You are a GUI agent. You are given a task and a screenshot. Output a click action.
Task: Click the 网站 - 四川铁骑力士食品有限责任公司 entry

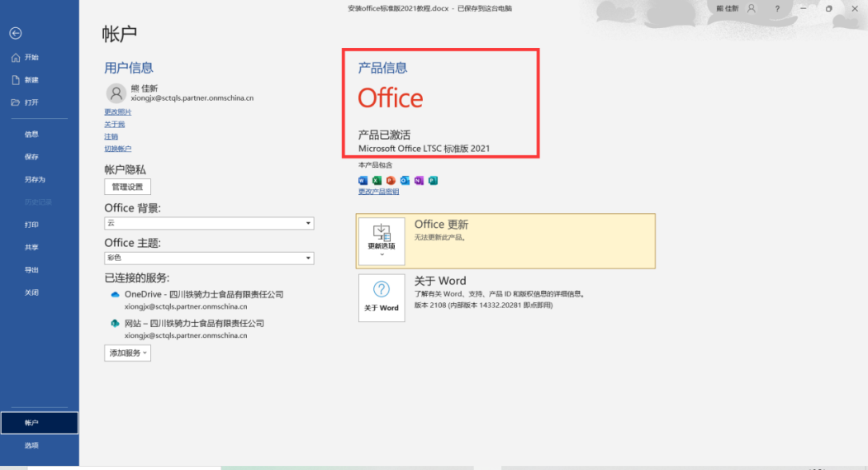(194, 323)
